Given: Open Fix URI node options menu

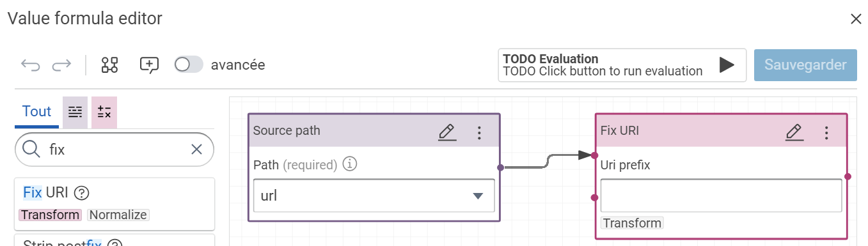Looking at the screenshot, I should coord(826,132).
